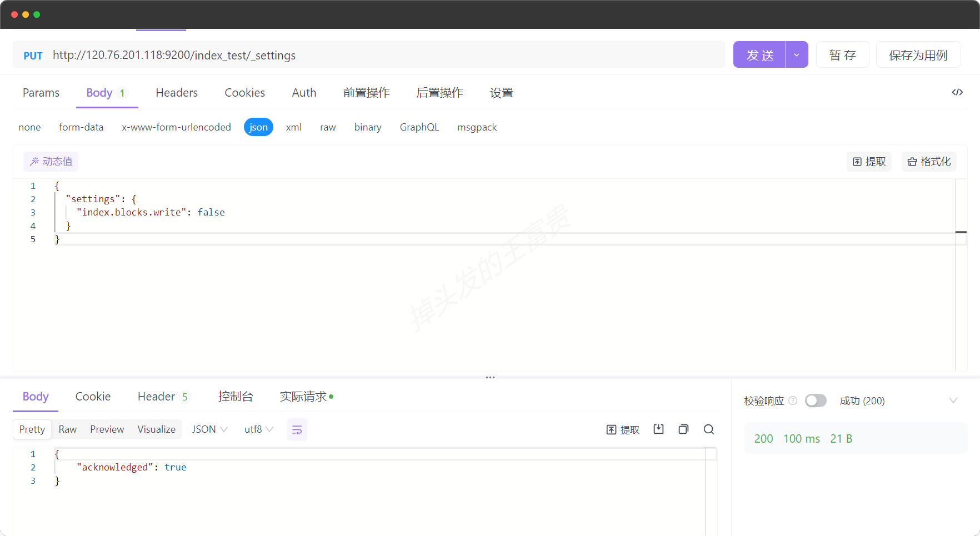Screen dimensions: 980x536
Task: Switch to the Headers tab
Action: click(x=177, y=93)
